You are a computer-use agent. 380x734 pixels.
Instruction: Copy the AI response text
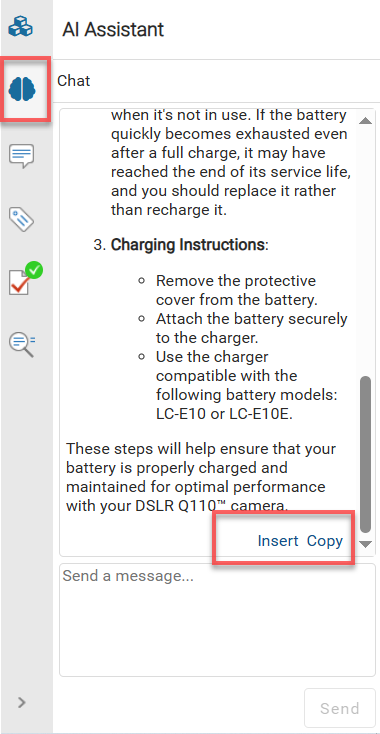coord(325,541)
